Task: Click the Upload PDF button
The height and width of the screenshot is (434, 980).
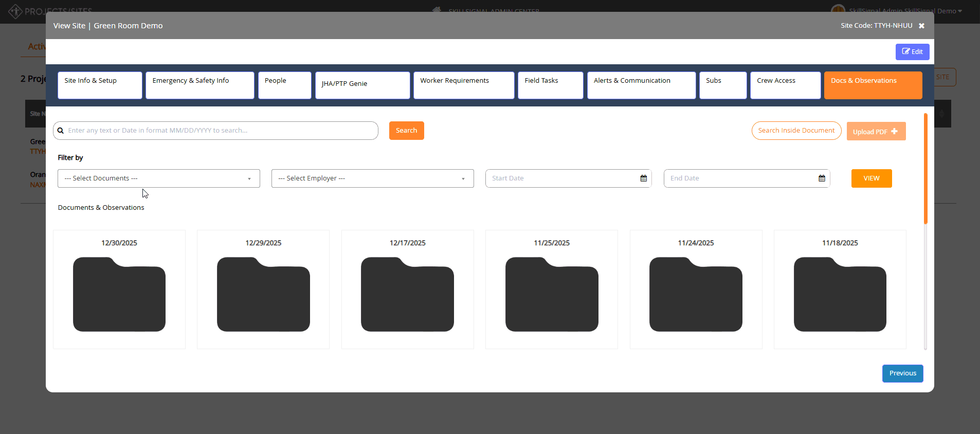Action: tap(876, 131)
